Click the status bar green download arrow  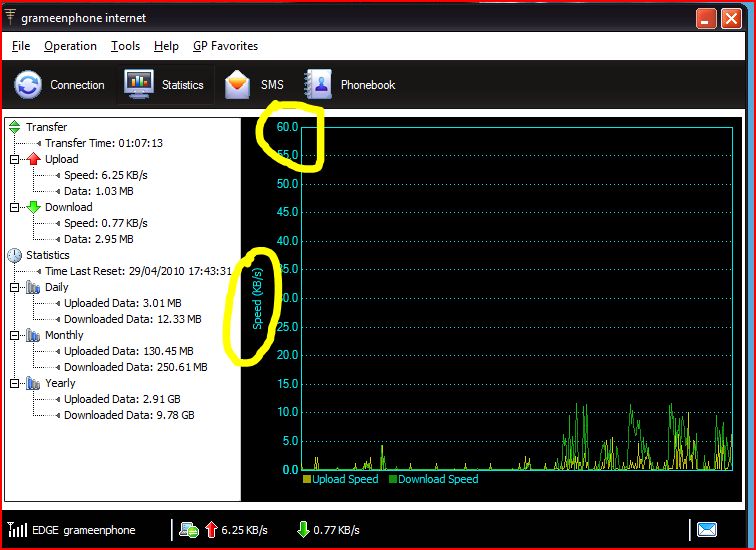[303, 530]
